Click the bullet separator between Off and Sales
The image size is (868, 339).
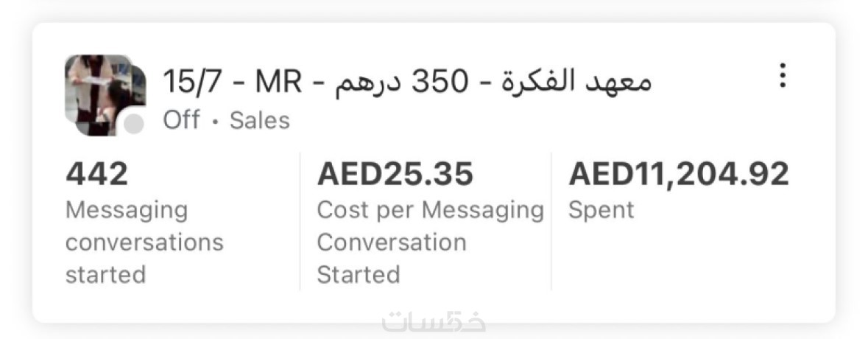(x=214, y=122)
